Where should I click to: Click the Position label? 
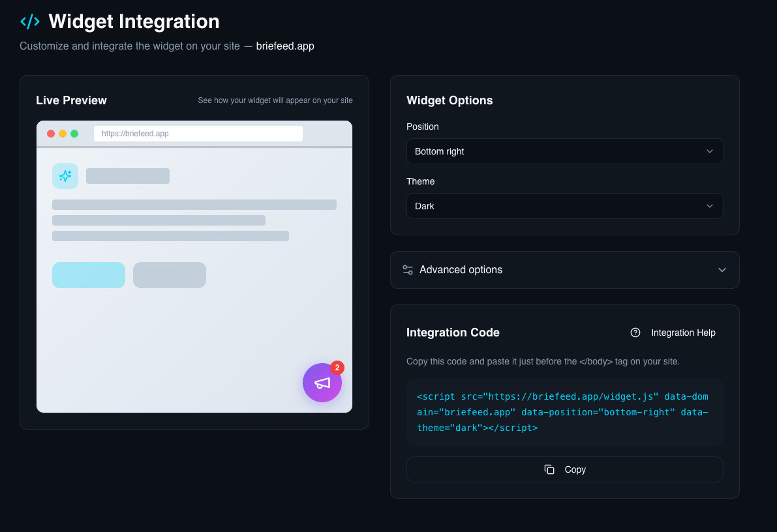(x=423, y=127)
